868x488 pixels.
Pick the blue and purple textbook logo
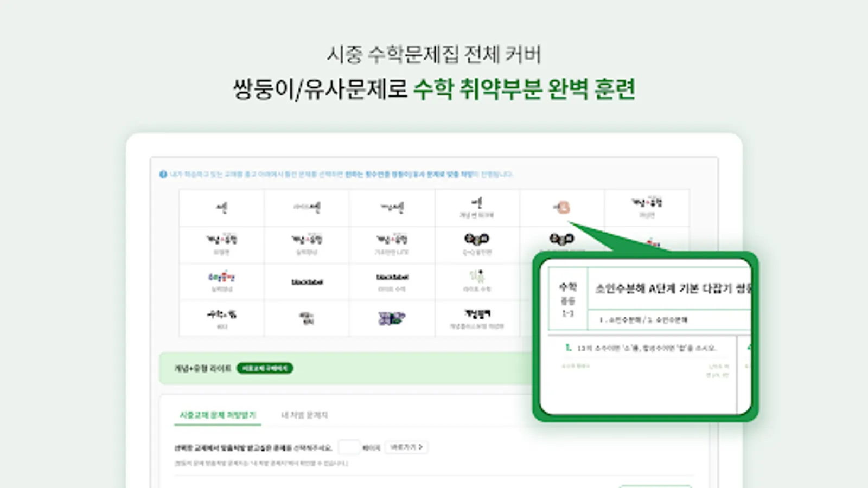[x=391, y=318]
